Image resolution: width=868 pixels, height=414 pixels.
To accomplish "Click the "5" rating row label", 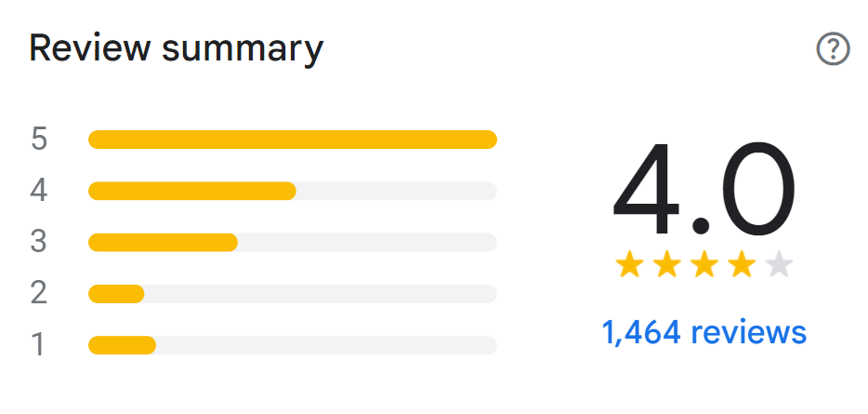I will click(x=39, y=140).
